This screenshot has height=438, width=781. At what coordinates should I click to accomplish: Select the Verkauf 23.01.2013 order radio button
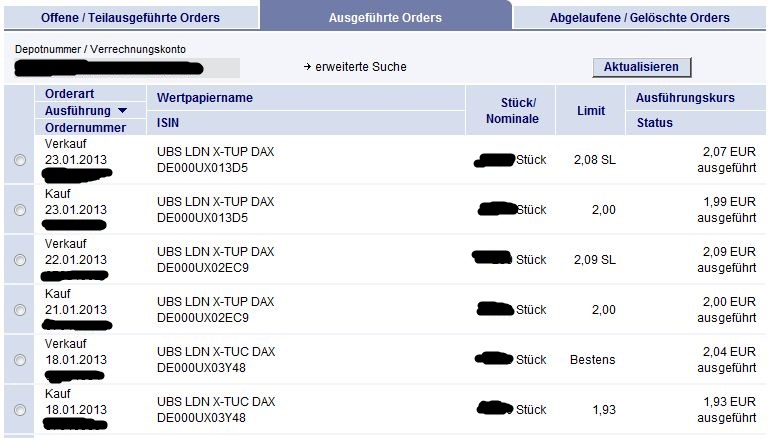click(20, 160)
